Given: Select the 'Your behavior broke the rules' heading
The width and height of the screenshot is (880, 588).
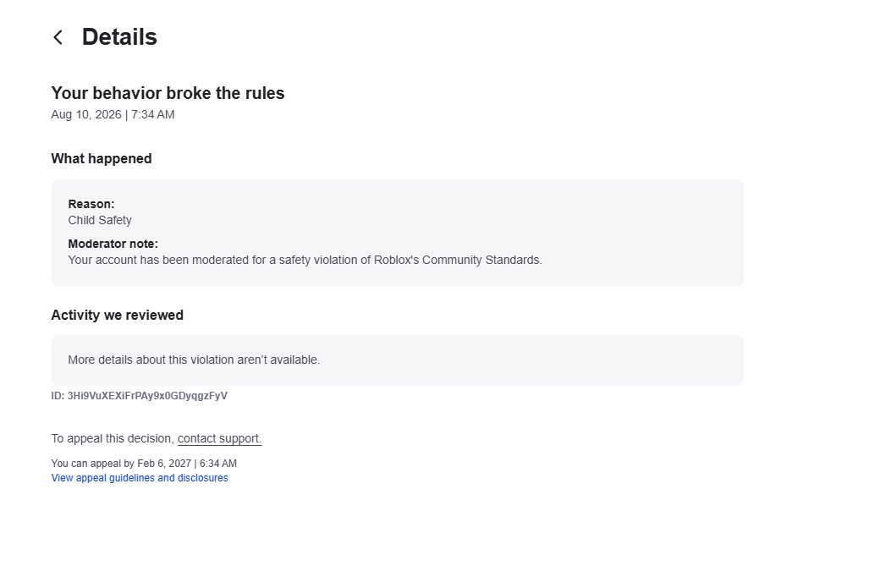Looking at the screenshot, I should point(168,93).
